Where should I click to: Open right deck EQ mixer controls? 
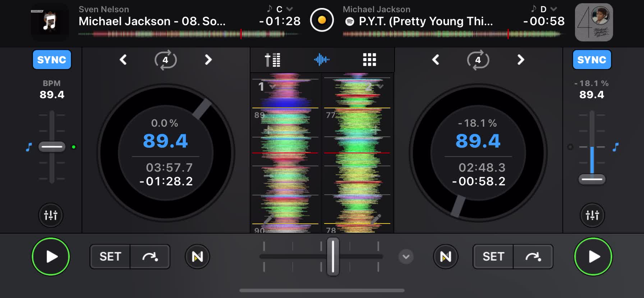click(x=592, y=215)
